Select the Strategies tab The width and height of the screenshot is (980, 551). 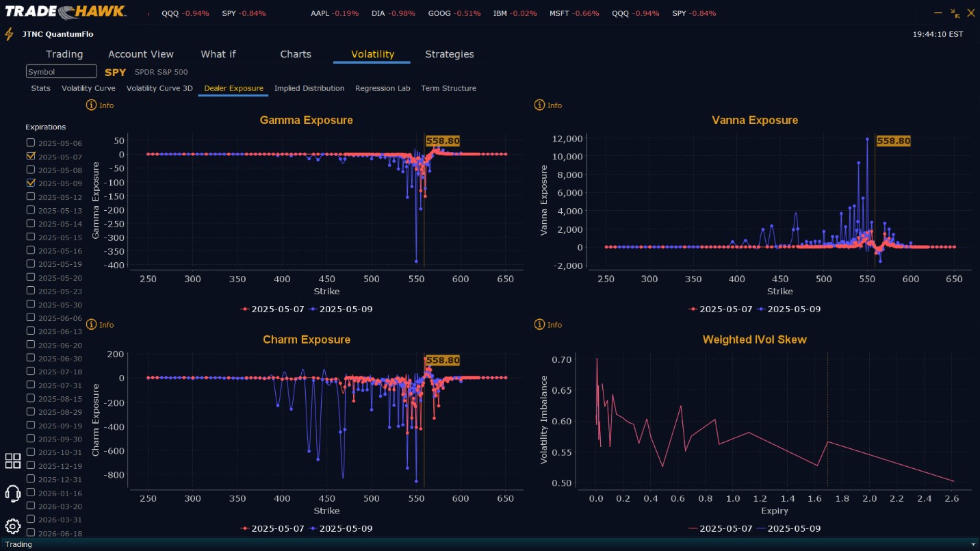tap(450, 54)
